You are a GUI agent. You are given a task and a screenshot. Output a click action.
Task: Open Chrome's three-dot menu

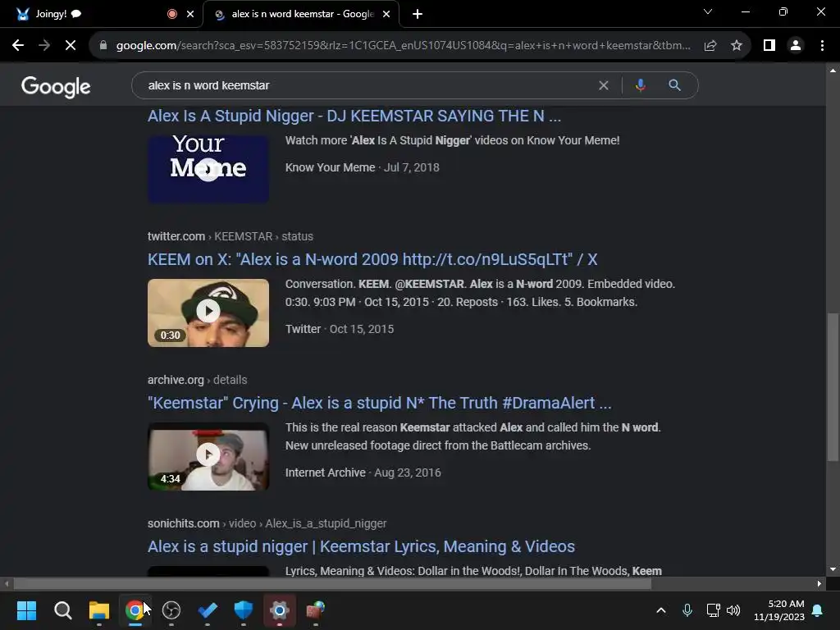(x=822, y=46)
